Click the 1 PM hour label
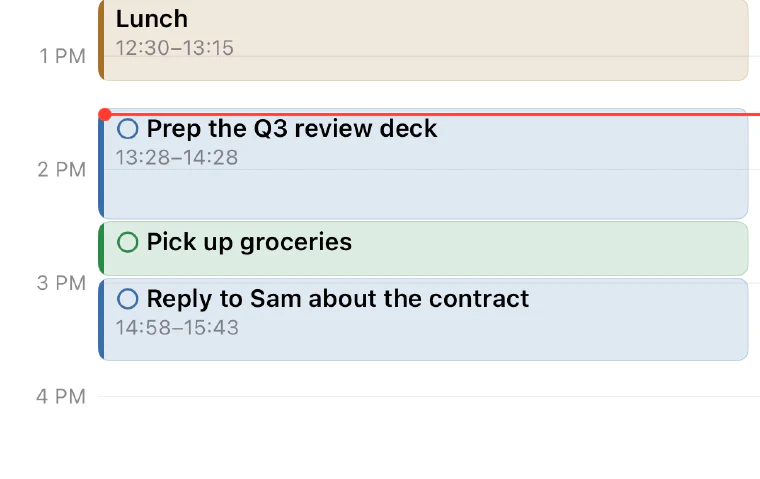 (x=63, y=56)
